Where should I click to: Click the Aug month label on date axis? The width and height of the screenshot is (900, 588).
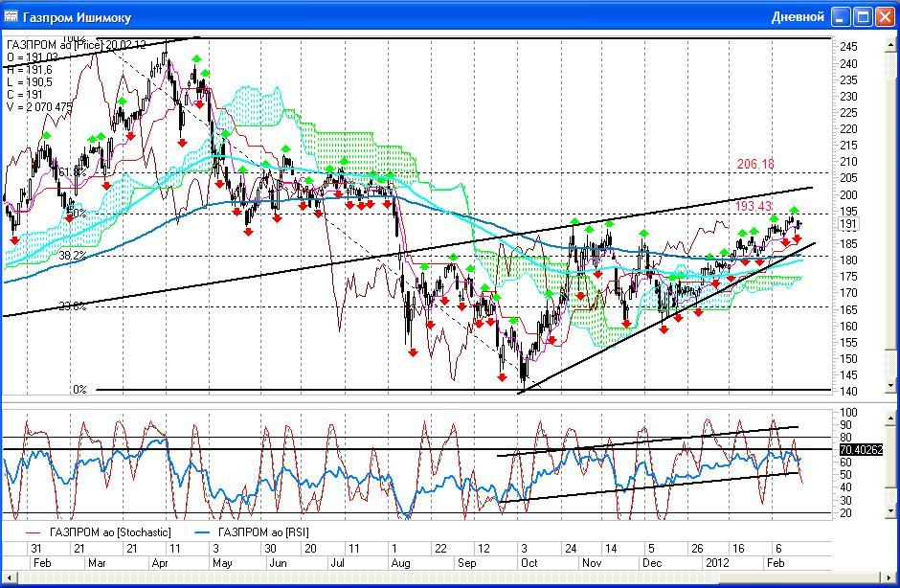400,563
